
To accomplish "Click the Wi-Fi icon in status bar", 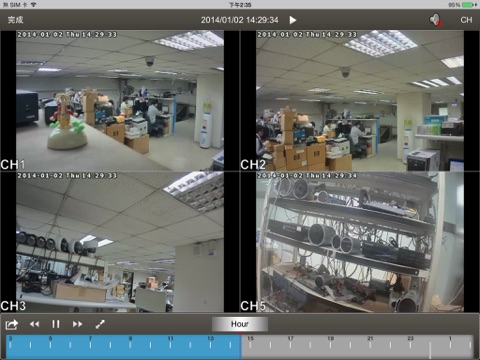I will pyautogui.click(x=34, y=5).
